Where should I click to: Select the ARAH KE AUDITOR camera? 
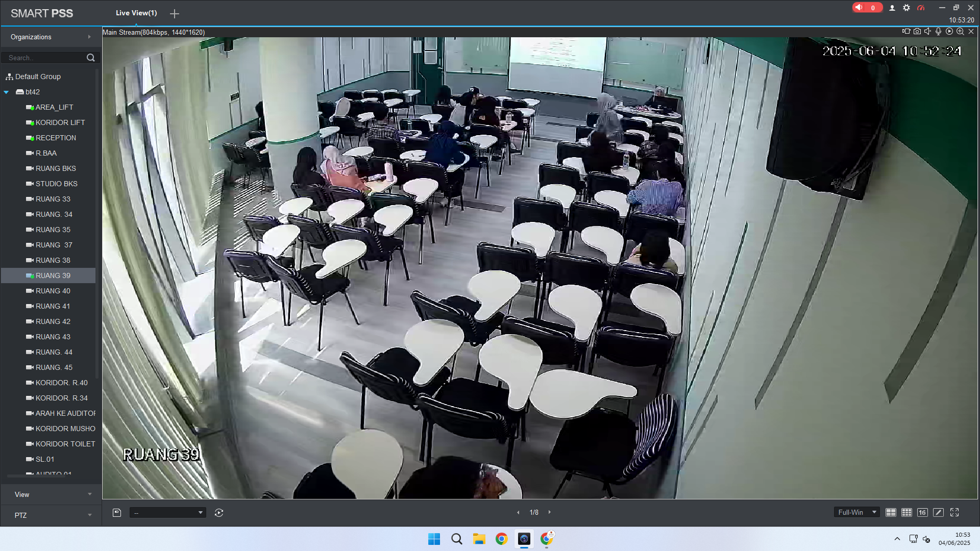tap(61, 413)
